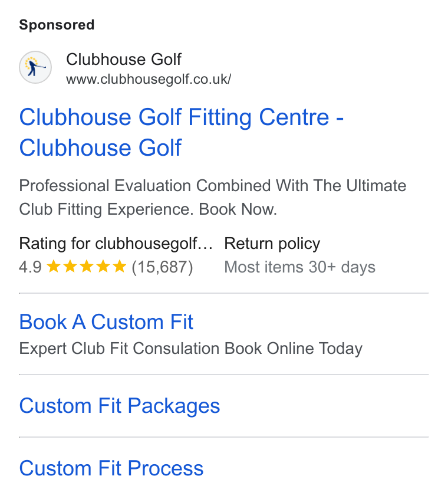Open the Clubhouse Golf Fitting Centre headline
This screenshot has height=499, width=448.
182,132
